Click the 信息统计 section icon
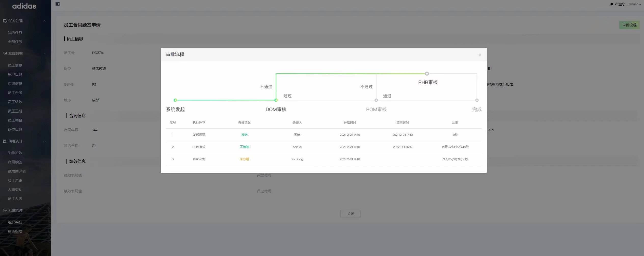 pos(5,141)
